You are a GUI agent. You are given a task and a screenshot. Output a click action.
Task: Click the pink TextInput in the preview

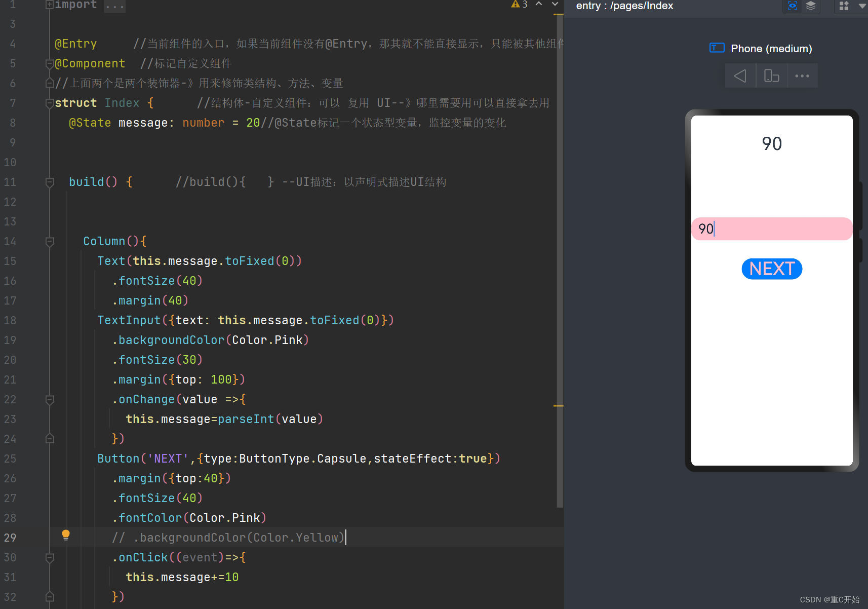(771, 229)
